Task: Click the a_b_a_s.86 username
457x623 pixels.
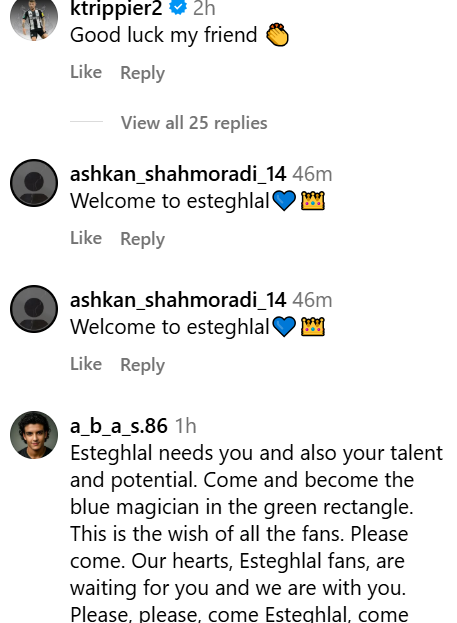Action: (x=119, y=426)
